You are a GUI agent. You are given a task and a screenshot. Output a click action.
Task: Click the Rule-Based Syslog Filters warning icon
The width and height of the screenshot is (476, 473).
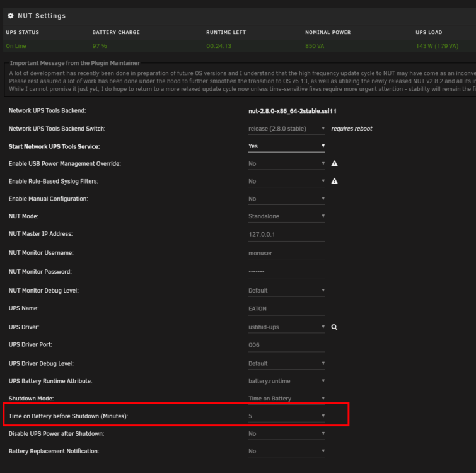pyautogui.click(x=334, y=181)
